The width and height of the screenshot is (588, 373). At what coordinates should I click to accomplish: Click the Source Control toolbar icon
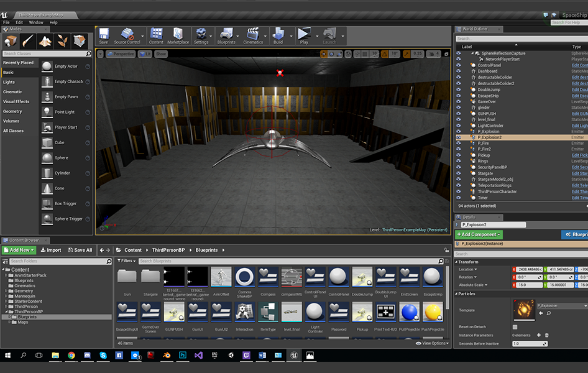click(127, 35)
